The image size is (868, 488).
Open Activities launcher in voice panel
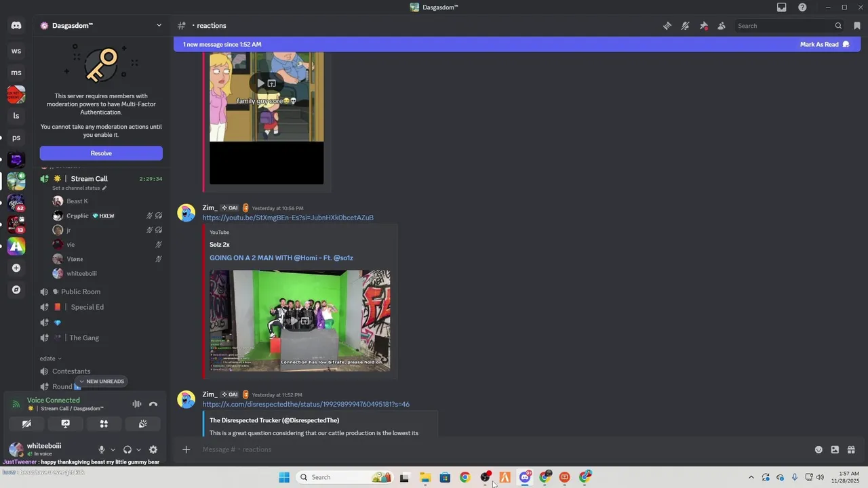104,424
